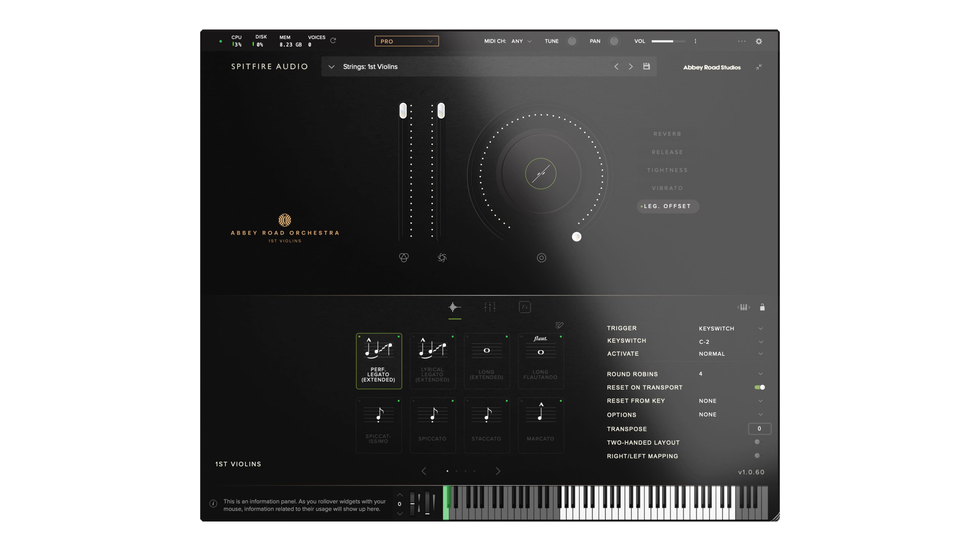Open the settings gear icon
This screenshot has width=980, height=551.
758,41
